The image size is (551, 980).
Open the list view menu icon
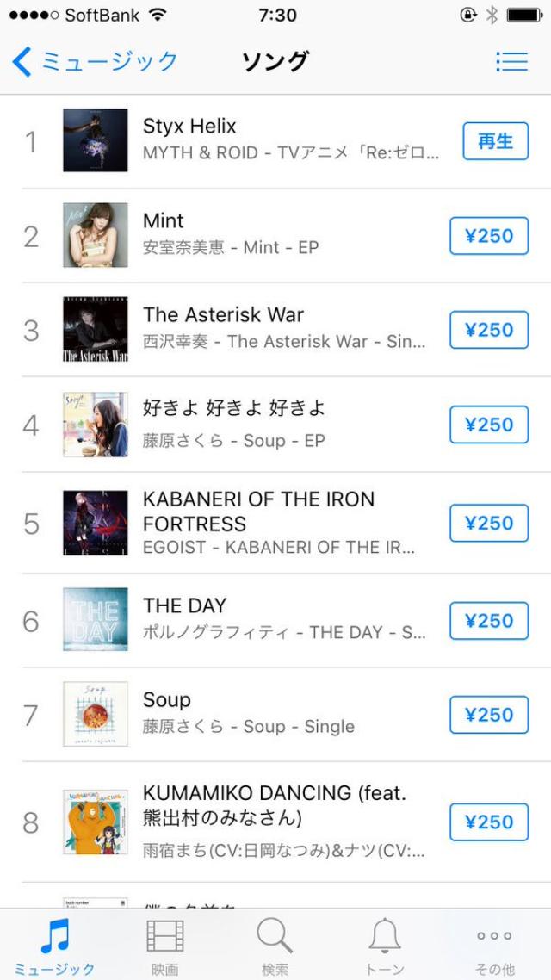click(x=511, y=61)
